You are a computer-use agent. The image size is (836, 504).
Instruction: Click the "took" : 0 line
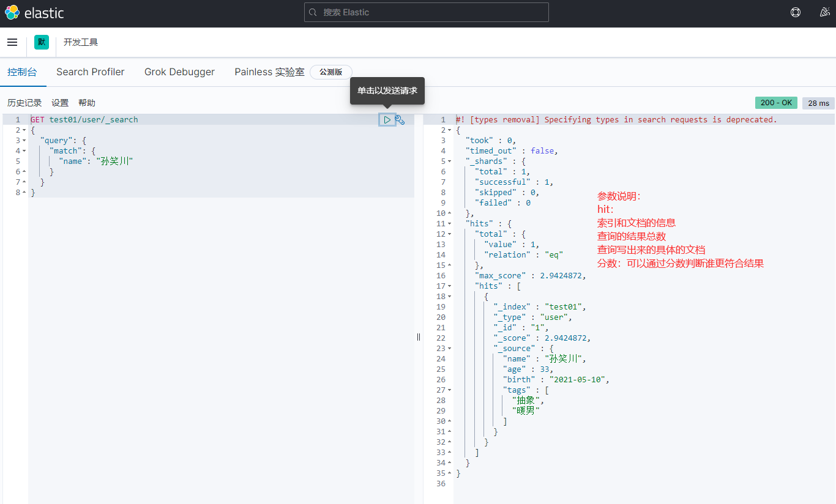pyautogui.click(x=490, y=141)
